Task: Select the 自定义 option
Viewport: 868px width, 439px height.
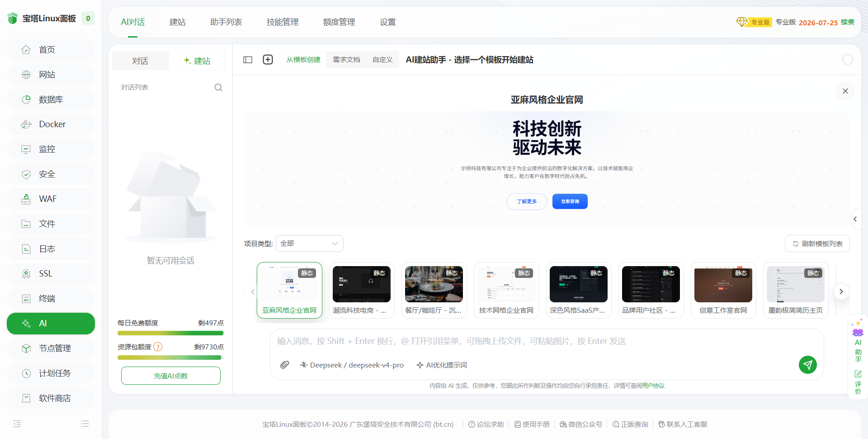Action: [x=382, y=60]
